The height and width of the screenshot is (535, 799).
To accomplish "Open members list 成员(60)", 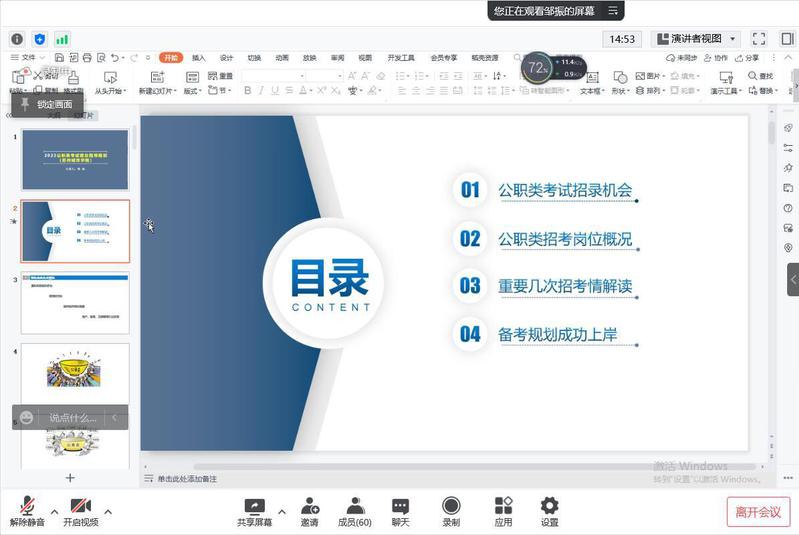I will point(354,510).
